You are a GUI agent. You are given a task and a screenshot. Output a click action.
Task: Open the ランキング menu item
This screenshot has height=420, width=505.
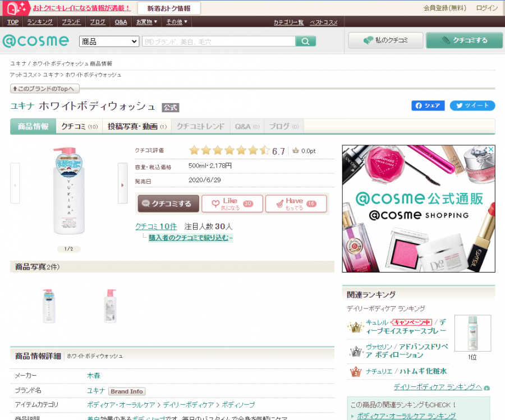click(x=40, y=22)
